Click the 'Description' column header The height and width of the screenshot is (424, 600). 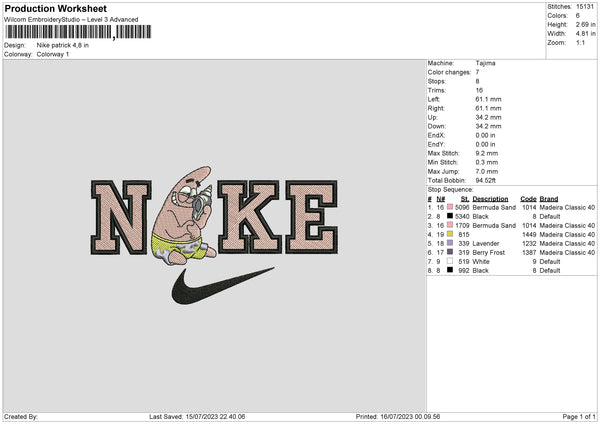pyautogui.click(x=490, y=199)
